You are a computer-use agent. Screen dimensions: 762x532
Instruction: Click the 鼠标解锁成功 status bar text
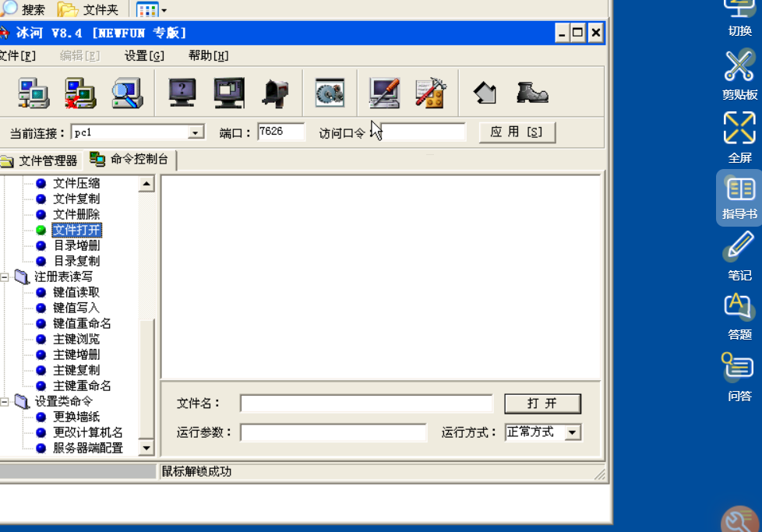(196, 471)
